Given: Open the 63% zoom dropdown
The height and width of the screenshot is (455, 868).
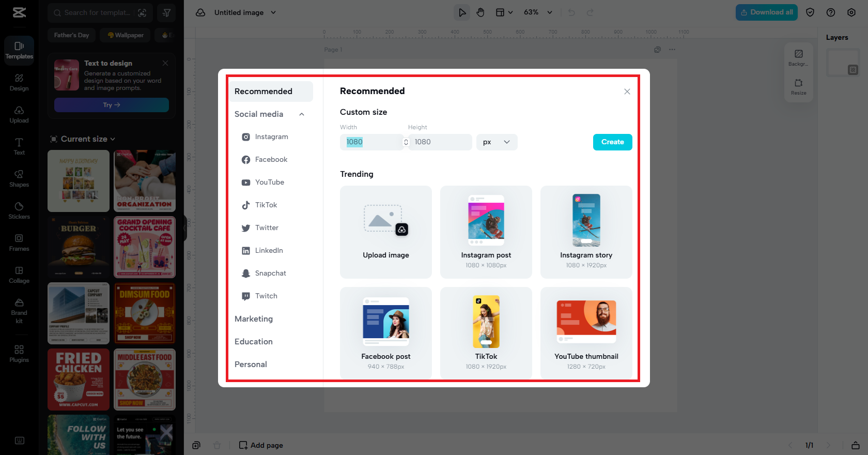Looking at the screenshot, I should coord(538,12).
